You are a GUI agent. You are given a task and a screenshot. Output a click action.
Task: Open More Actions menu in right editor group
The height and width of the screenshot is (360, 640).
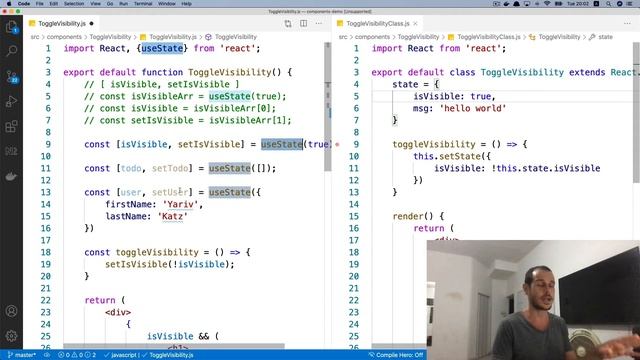627,24
